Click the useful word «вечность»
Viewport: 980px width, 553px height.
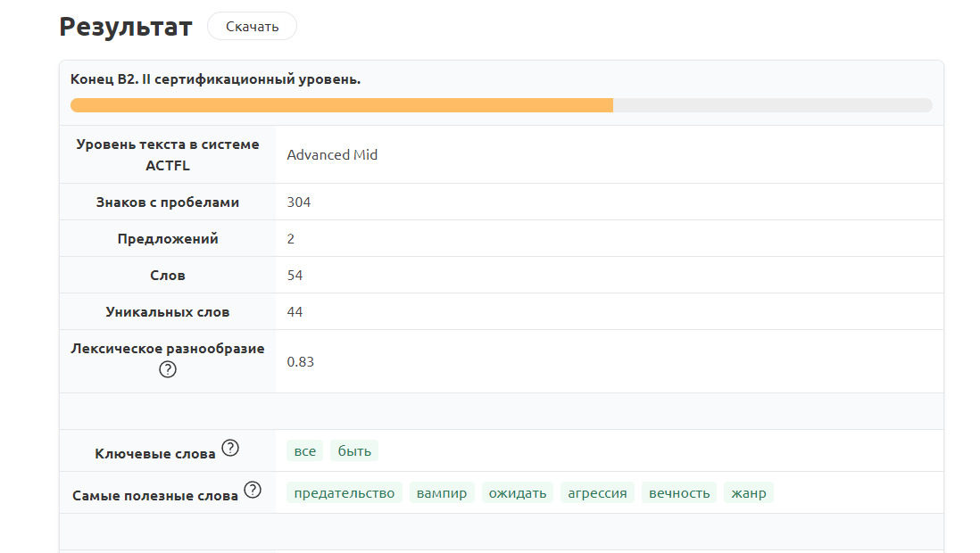[679, 493]
